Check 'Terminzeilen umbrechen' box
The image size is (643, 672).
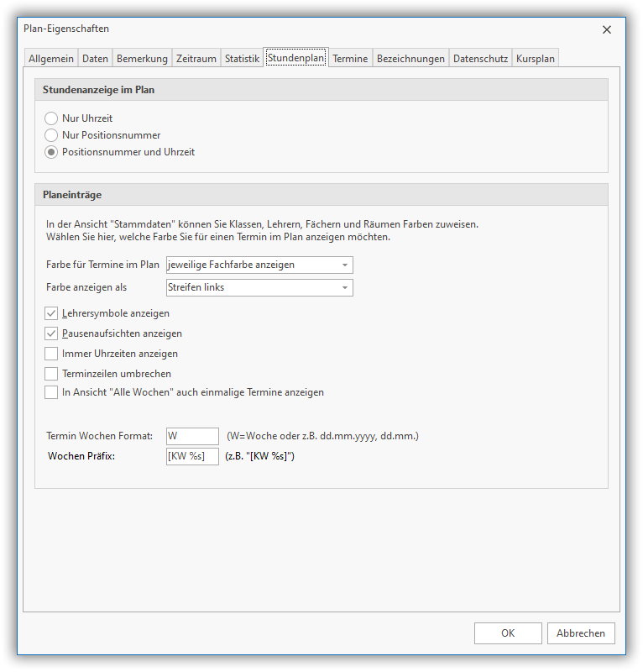(51, 373)
